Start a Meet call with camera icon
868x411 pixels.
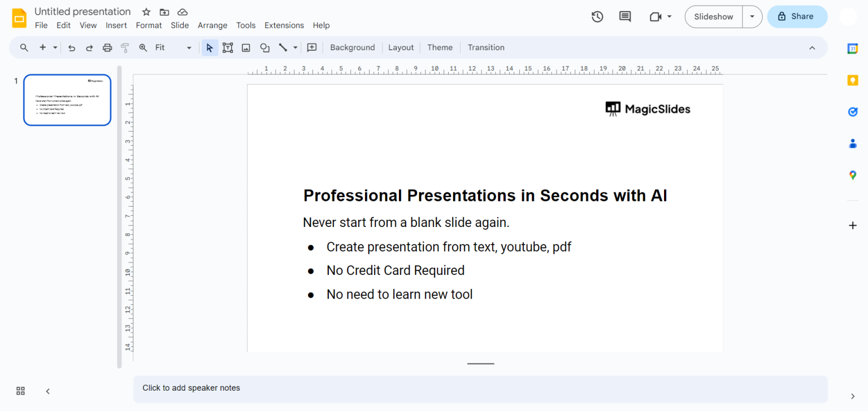pos(656,17)
